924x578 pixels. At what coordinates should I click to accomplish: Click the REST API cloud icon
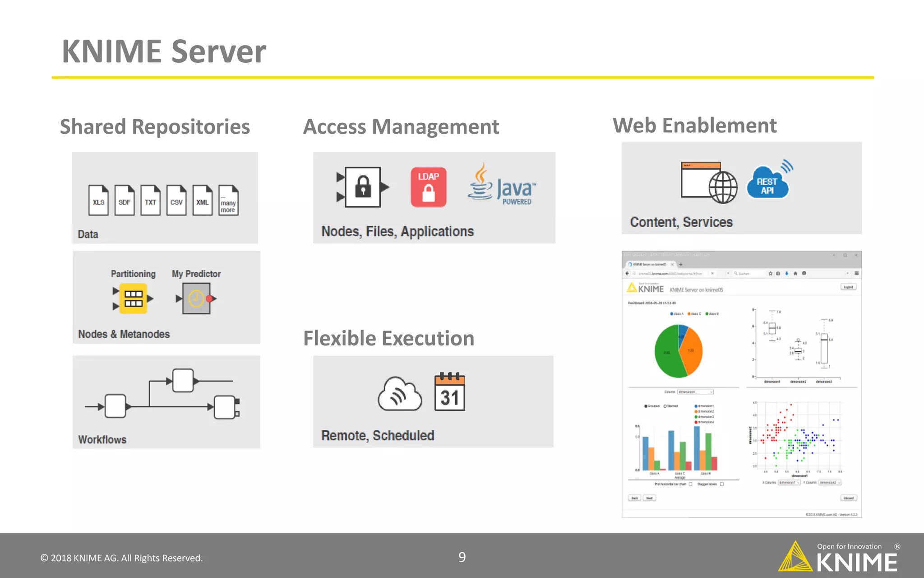tap(769, 179)
